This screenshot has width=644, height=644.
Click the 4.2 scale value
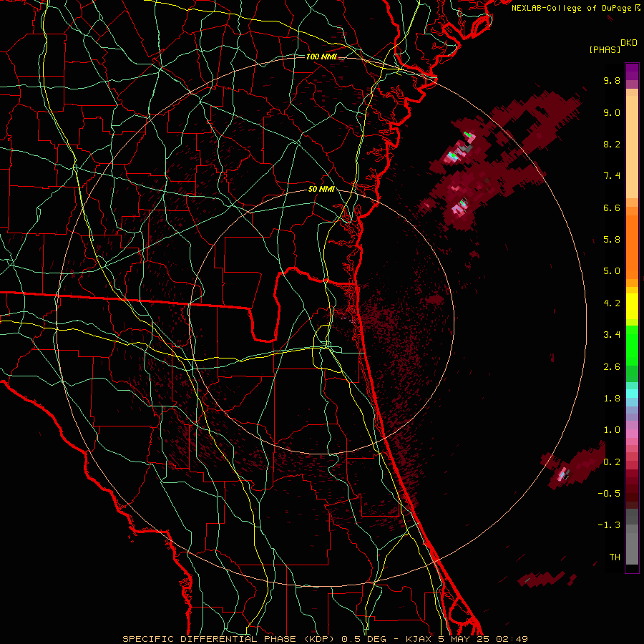pyautogui.click(x=612, y=303)
